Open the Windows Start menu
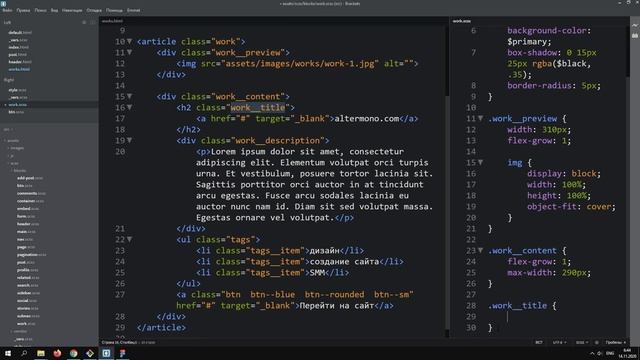The image size is (640, 360). click(x=8, y=353)
